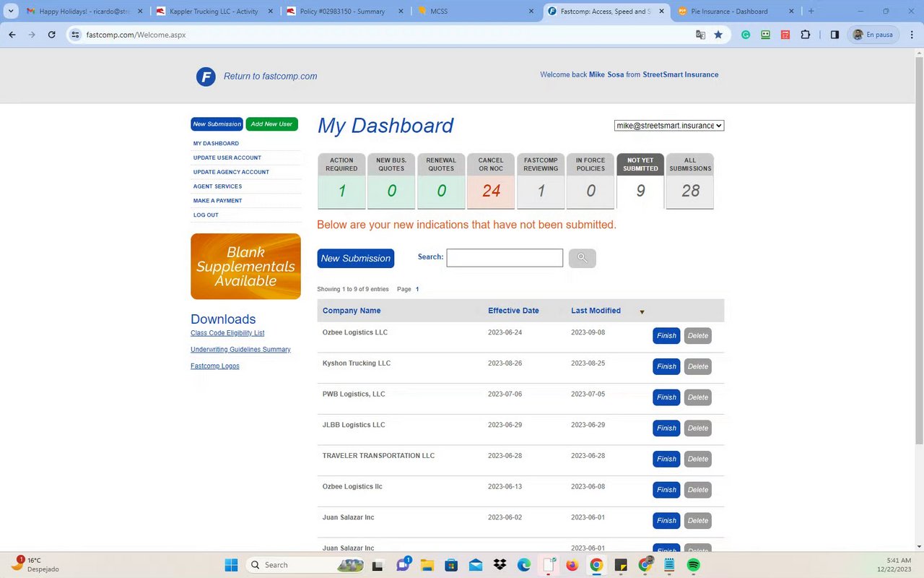This screenshot has width=924, height=578.
Task: Switch to Policy #02983150 Summary tab
Action: tap(344, 12)
